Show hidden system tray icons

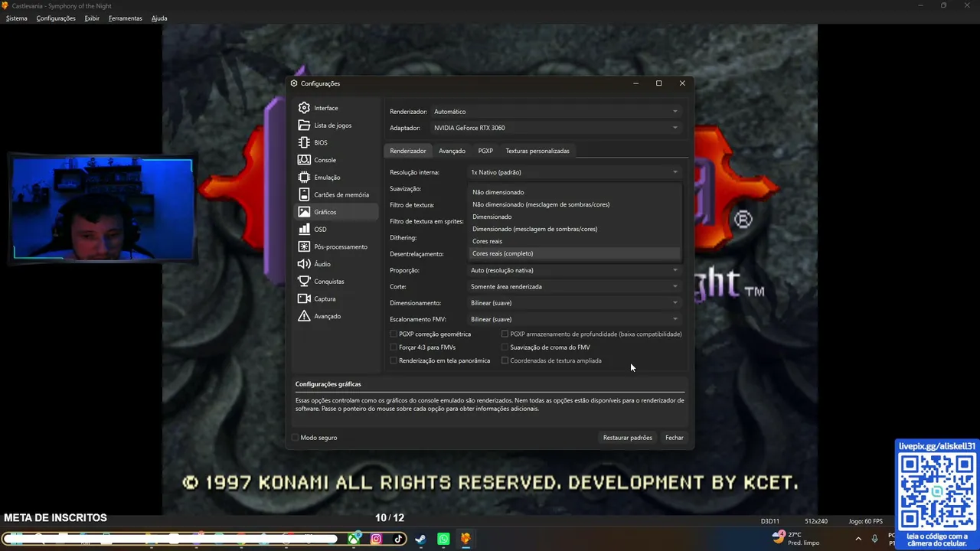[x=857, y=539]
